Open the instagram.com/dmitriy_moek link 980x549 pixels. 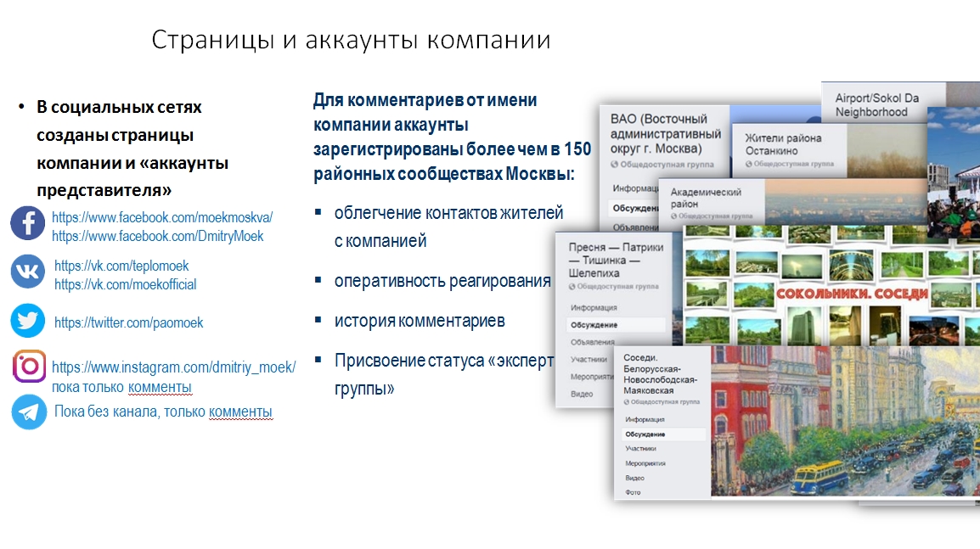pyautogui.click(x=173, y=367)
